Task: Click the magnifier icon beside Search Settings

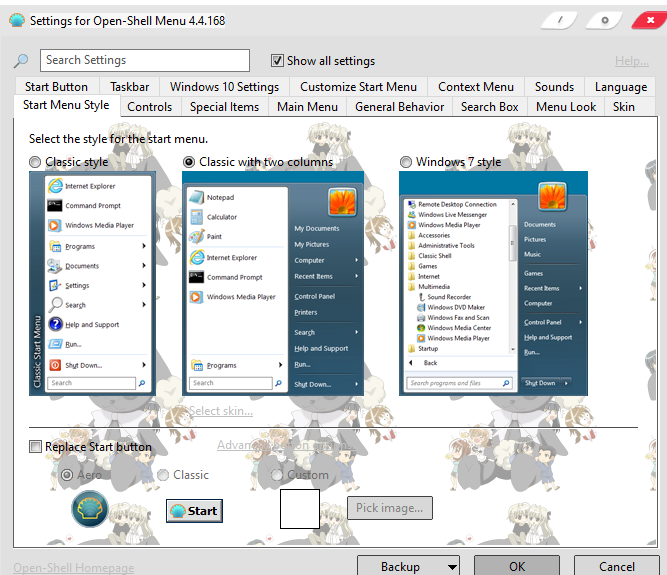Action: point(21,62)
